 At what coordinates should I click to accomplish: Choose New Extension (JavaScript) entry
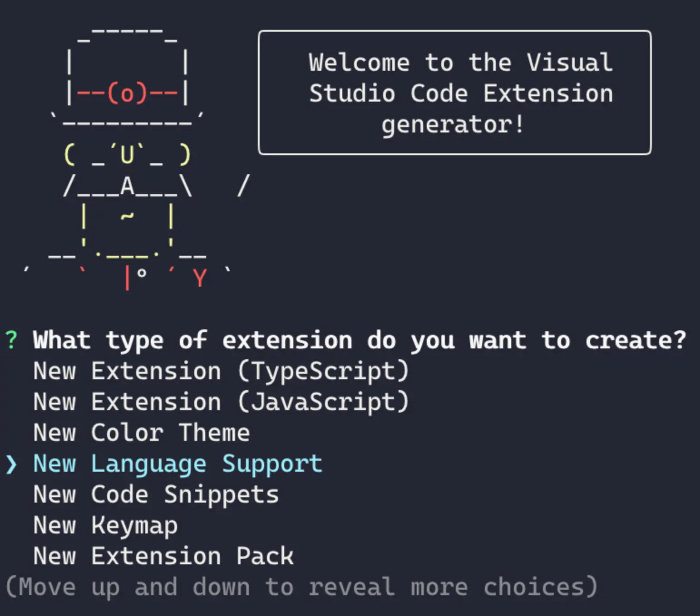[x=221, y=402]
